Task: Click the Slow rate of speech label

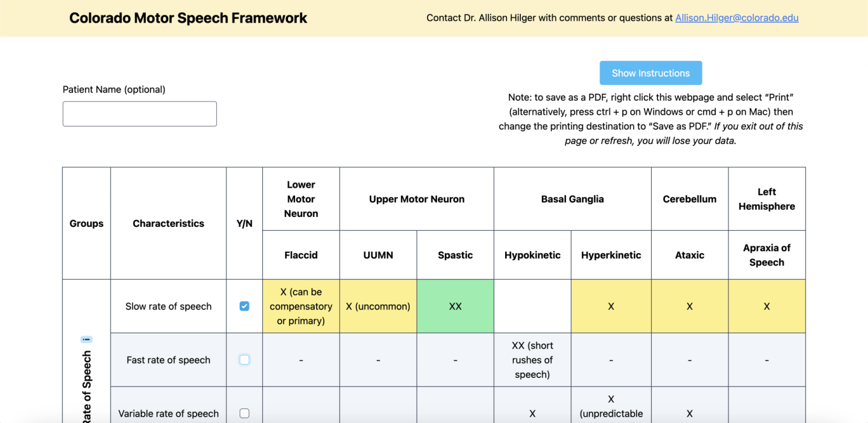Action: tap(168, 306)
